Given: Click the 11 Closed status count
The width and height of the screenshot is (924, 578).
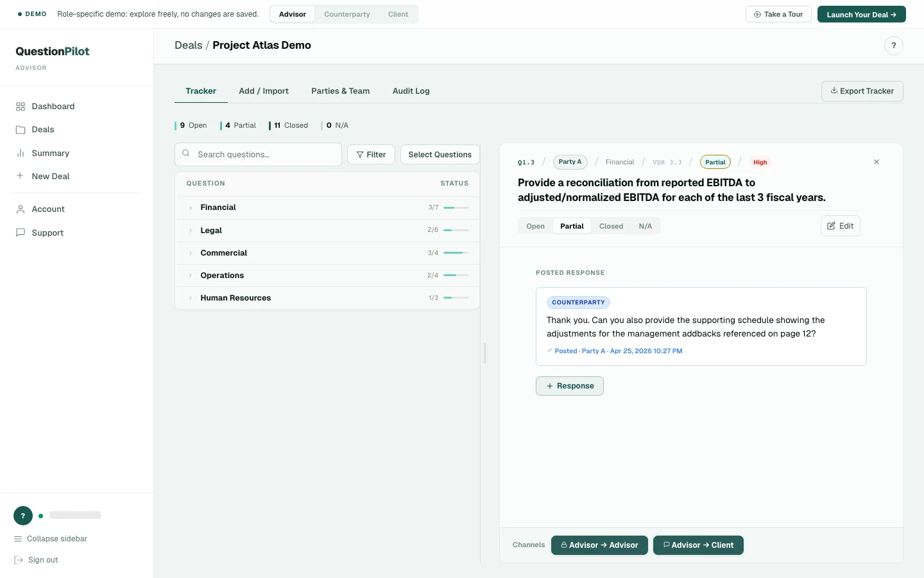Looking at the screenshot, I should [x=289, y=125].
